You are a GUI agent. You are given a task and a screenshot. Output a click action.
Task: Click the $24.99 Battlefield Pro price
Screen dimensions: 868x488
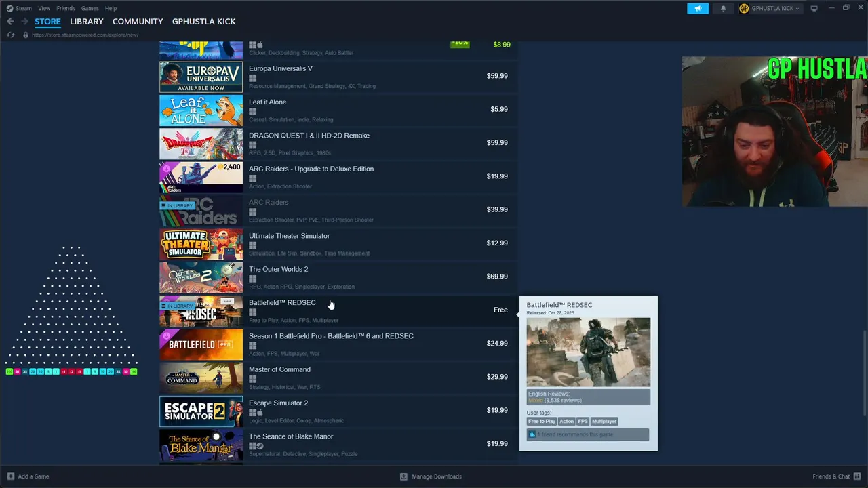497,344
